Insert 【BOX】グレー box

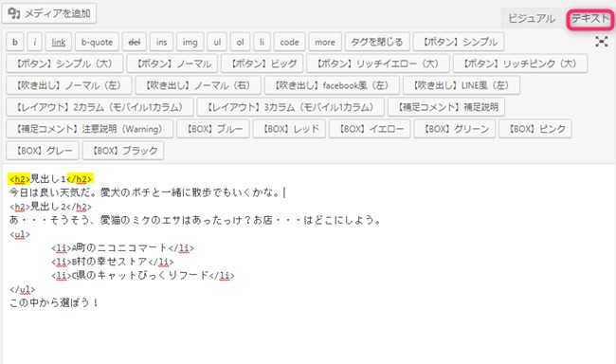tap(43, 151)
